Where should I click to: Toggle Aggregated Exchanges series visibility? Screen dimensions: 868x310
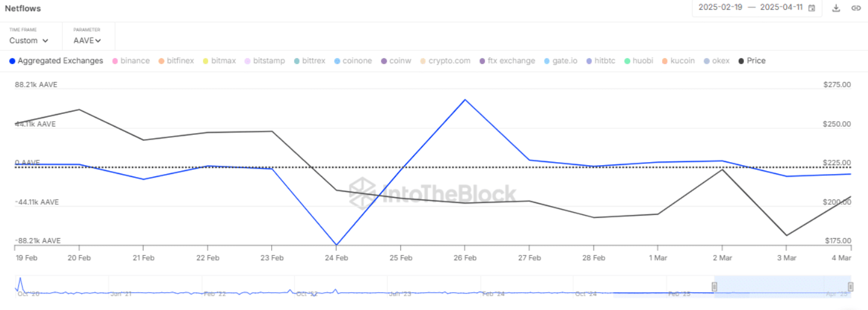tap(56, 61)
